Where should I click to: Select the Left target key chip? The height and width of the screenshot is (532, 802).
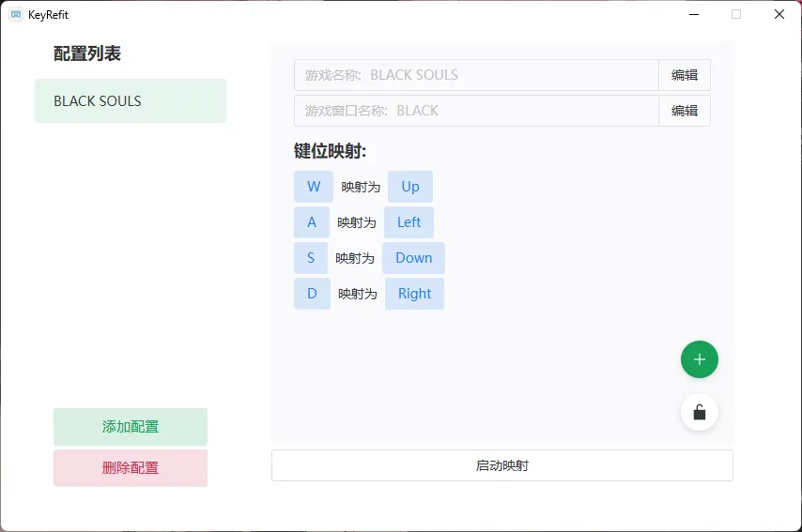click(x=409, y=222)
